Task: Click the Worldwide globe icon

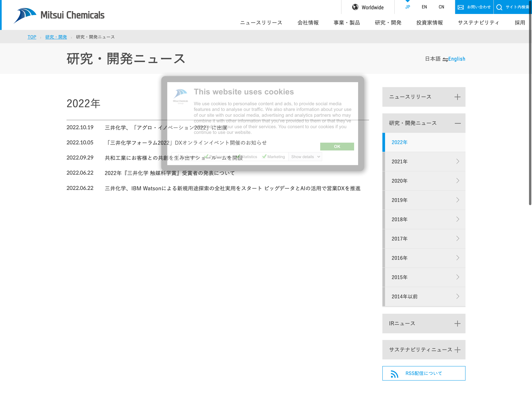Action: (355, 7)
